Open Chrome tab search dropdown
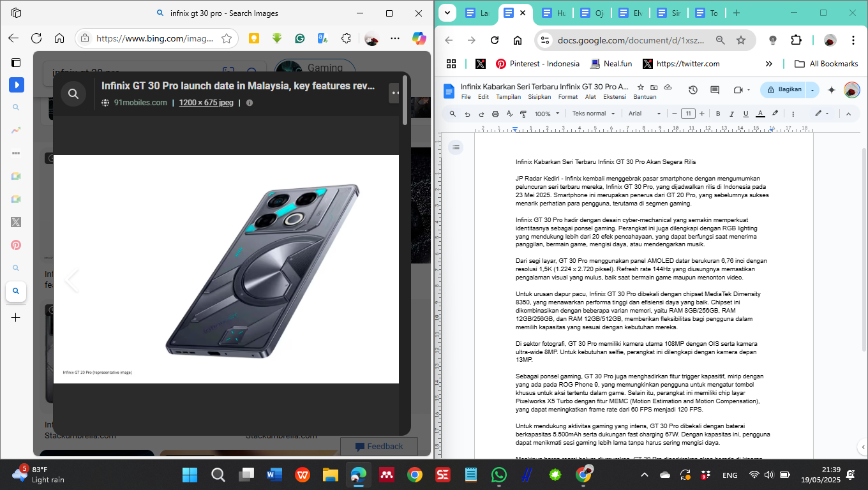The width and height of the screenshot is (868, 490). point(447,13)
